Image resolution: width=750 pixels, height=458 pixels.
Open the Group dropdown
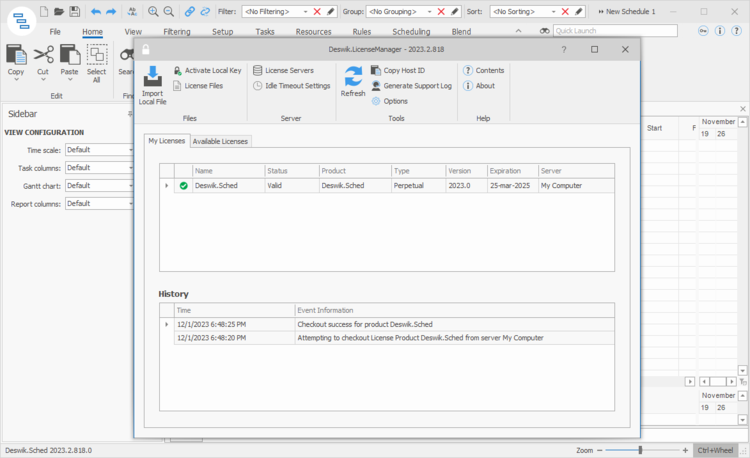430,11
